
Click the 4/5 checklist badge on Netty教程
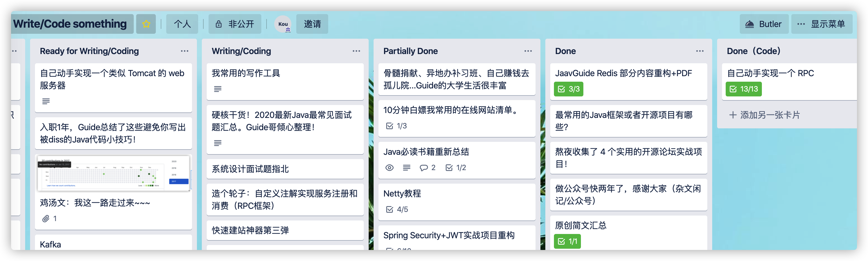(397, 209)
